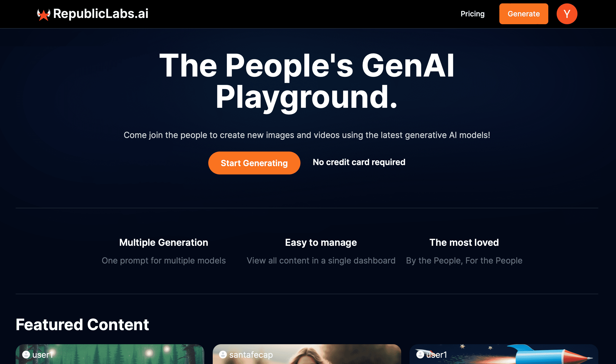Click user1's avatar on the forest card

click(26, 354)
